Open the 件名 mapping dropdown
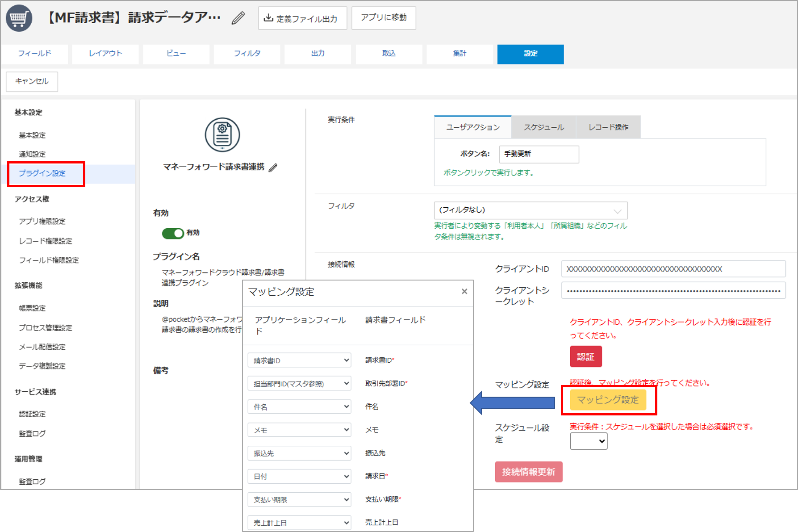Image resolution: width=798 pixels, height=532 pixels. click(299, 406)
